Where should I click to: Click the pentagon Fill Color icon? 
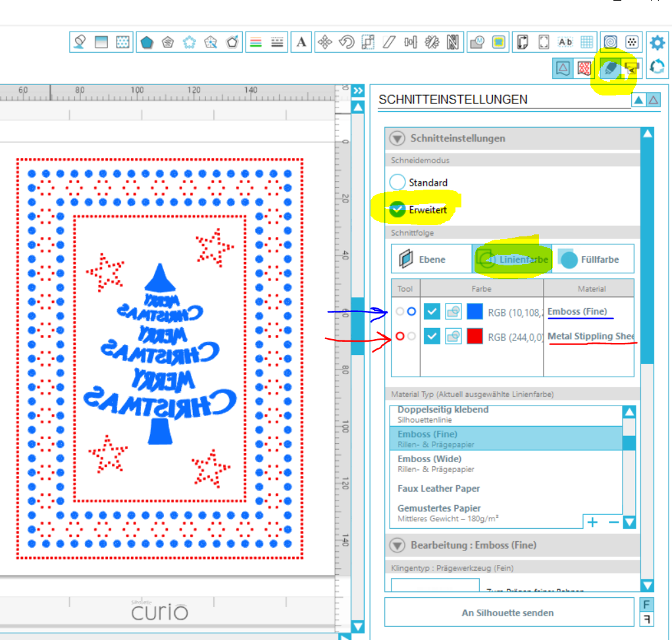(147, 42)
